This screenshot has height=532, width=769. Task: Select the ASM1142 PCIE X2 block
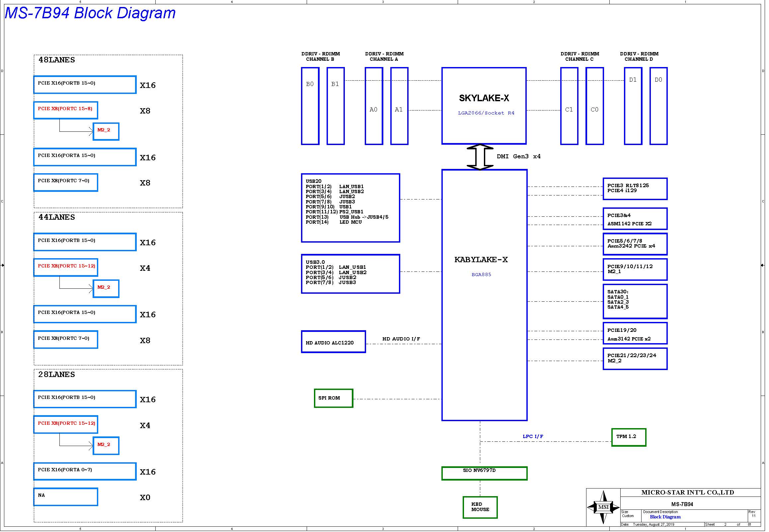point(635,219)
